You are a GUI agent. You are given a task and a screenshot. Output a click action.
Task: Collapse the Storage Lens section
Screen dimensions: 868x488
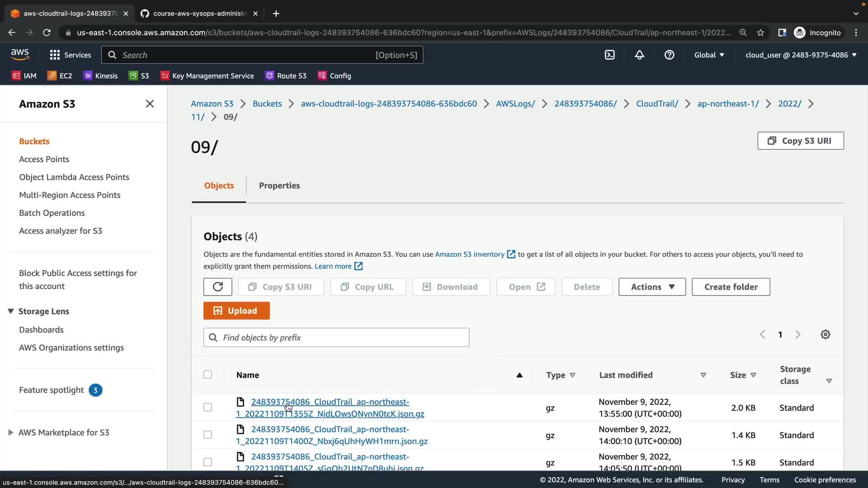pyautogui.click(x=11, y=311)
